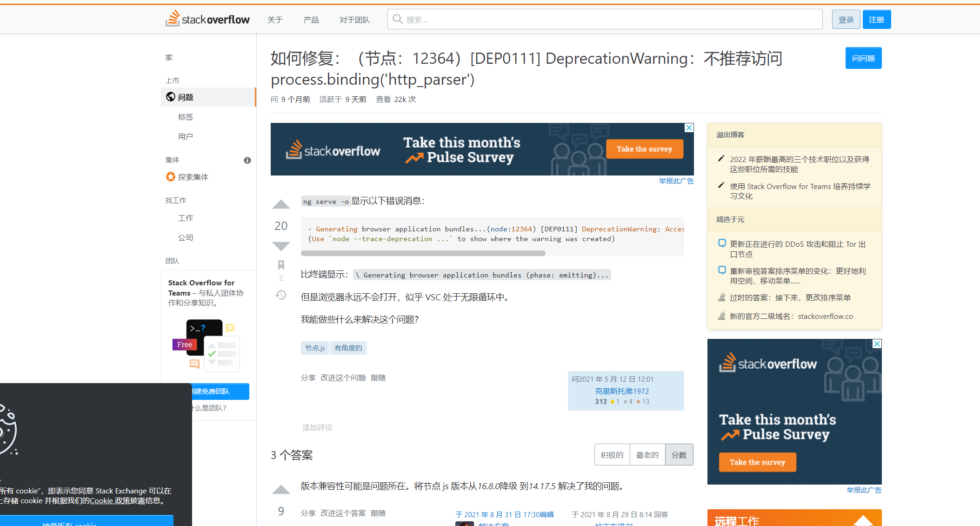The height and width of the screenshot is (526, 980).
Task: Open the 节点.js tag
Action: point(315,348)
